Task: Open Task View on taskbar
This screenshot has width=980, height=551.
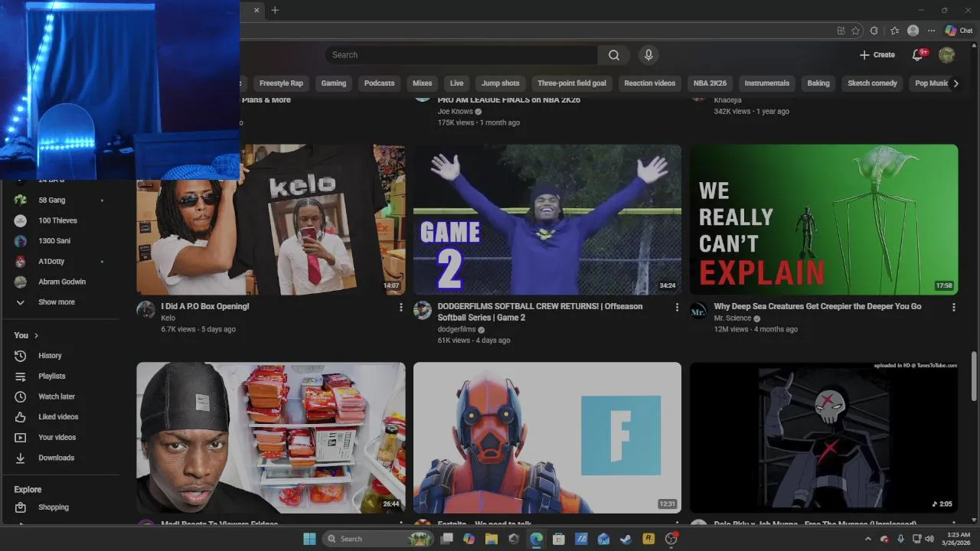Action: [446, 539]
